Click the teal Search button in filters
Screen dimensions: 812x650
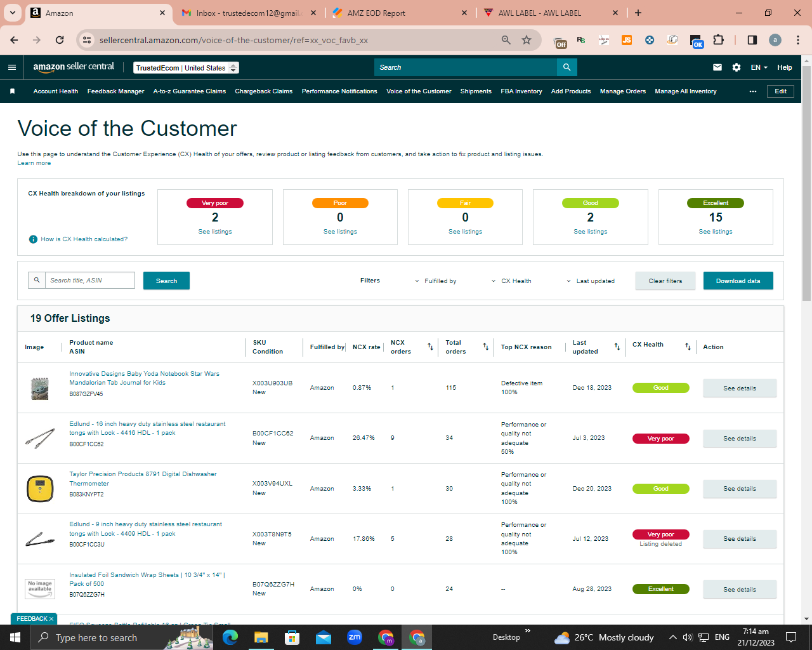[x=166, y=281]
